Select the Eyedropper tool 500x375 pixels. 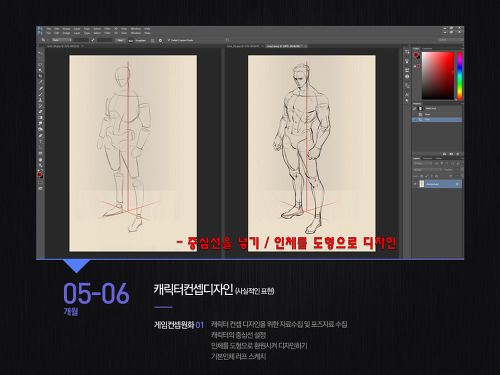pos(41,82)
